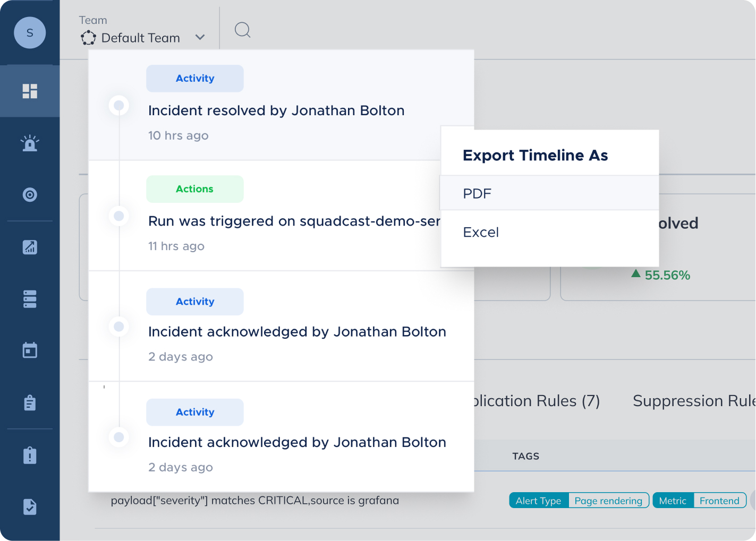756x541 pixels.
Task: Click the S avatar in the top corner
Action: (x=30, y=32)
